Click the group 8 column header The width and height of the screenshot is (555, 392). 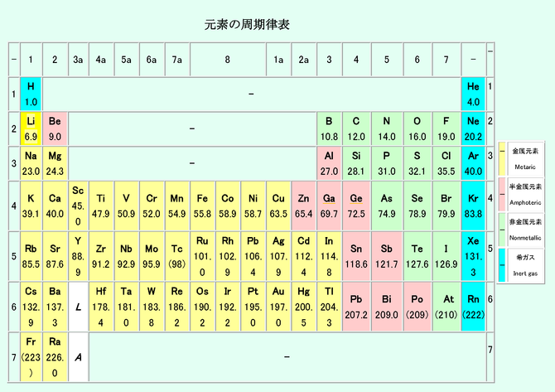(x=228, y=59)
